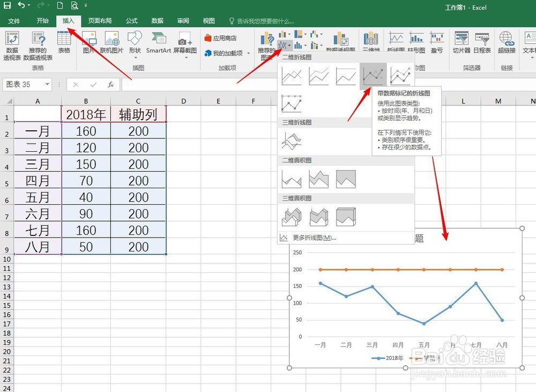Screen dimensions: 536x392
Task: Expand the Undo history dropdown arrow
Action: click(29, 5)
